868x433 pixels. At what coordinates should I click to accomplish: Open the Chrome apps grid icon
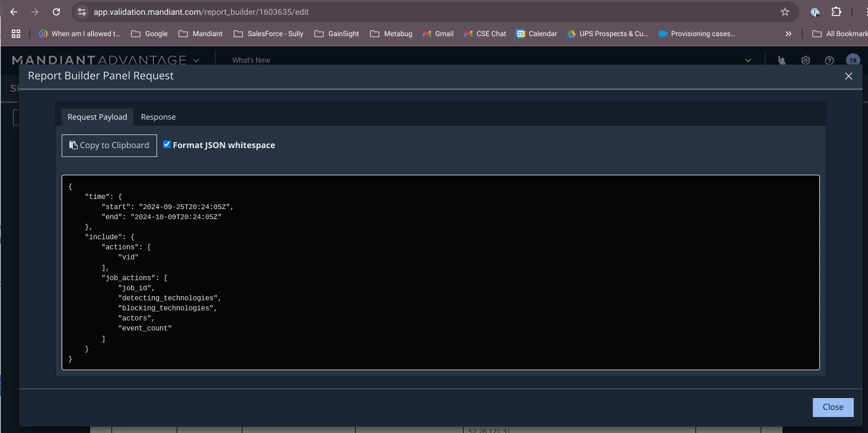coord(16,34)
